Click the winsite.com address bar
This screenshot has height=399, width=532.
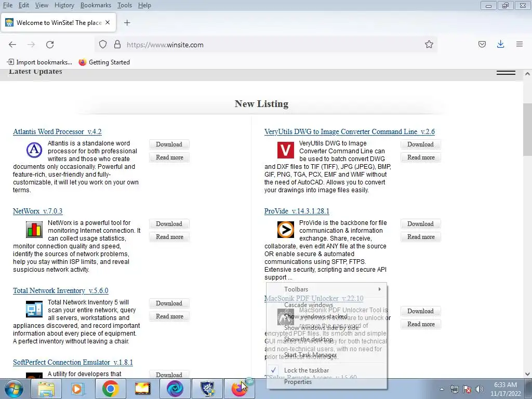pos(267,45)
